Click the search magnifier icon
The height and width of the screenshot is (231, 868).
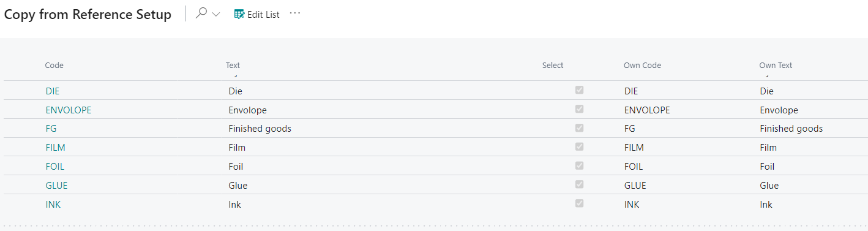click(x=201, y=13)
